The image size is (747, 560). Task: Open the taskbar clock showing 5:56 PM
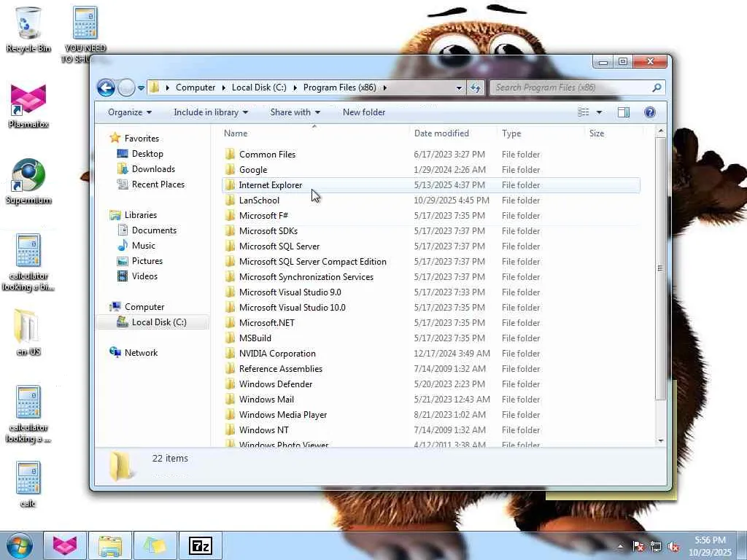click(x=710, y=546)
